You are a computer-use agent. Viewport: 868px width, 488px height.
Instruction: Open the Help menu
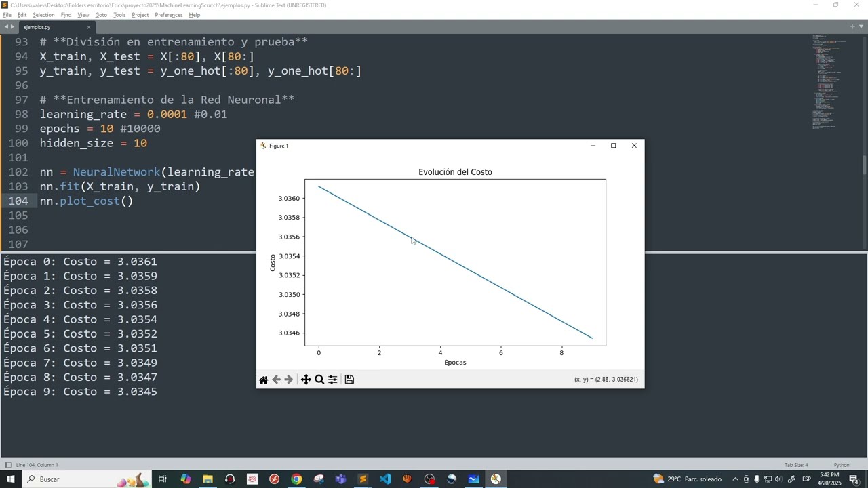(195, 15)
